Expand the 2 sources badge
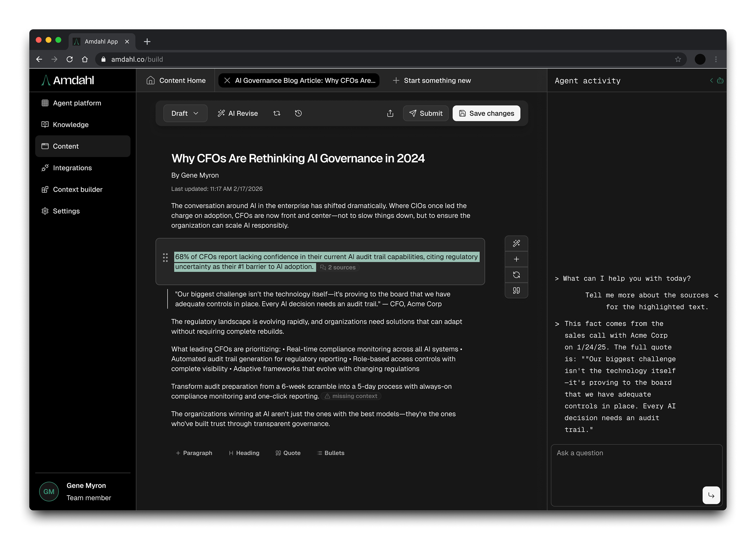 click(338, 267)
